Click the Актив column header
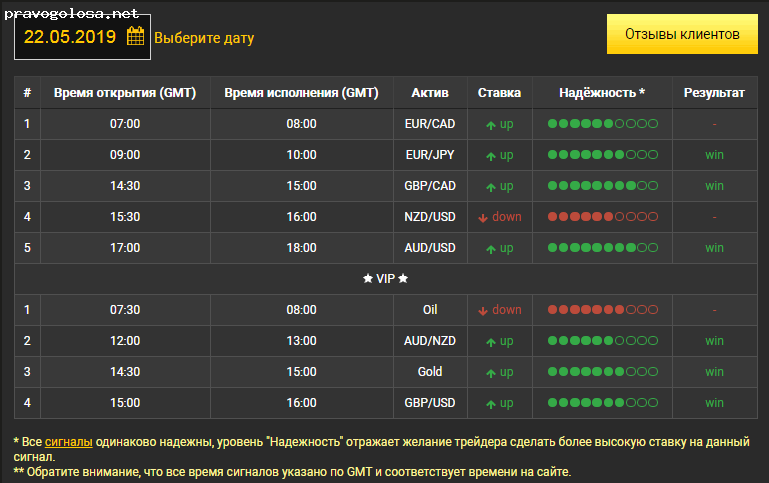The height and width of the screenshot is (483, 769). point(430,93)
